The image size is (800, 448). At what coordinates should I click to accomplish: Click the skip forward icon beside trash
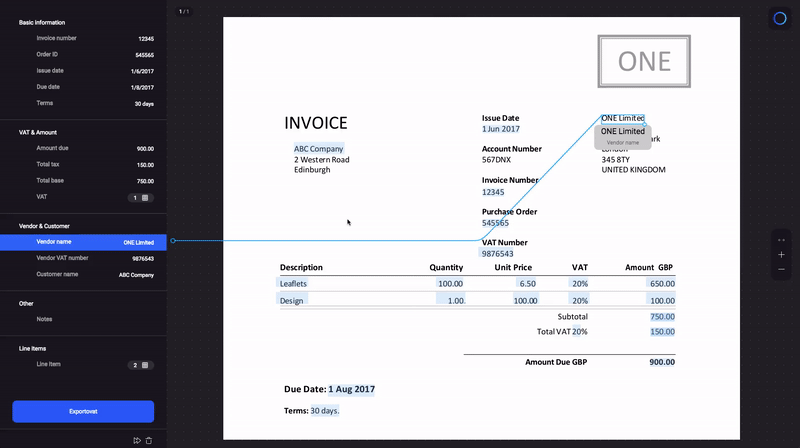pyautogui.click(x=136, y=440)
